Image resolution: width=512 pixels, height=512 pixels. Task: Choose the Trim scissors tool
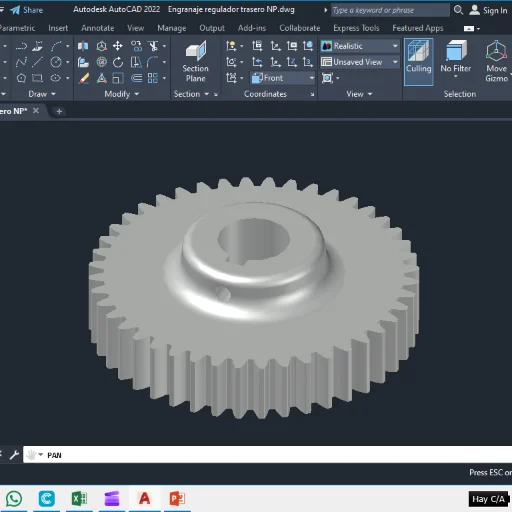(153, 46)
